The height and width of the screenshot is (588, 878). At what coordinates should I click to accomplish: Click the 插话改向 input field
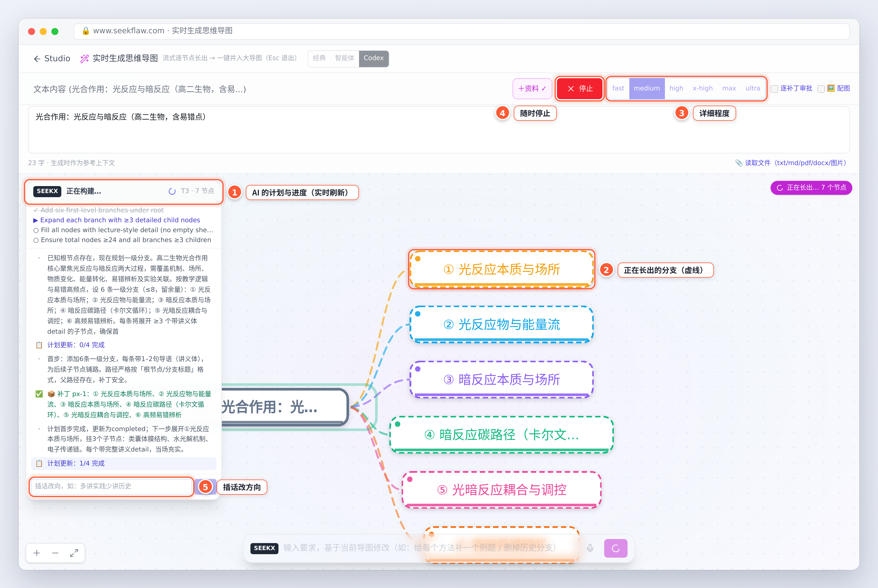tap(111, 487)
